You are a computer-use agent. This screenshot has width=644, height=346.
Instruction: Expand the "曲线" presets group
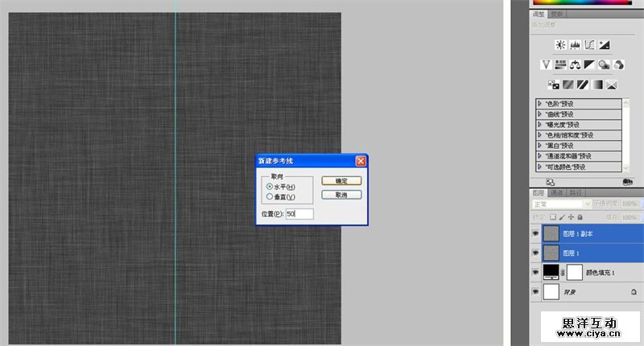coord(539,114)
